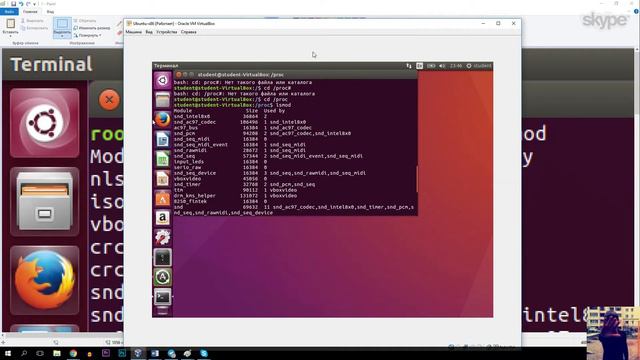Open Windows taskbar search
The image size is (640, 360).
24,353
